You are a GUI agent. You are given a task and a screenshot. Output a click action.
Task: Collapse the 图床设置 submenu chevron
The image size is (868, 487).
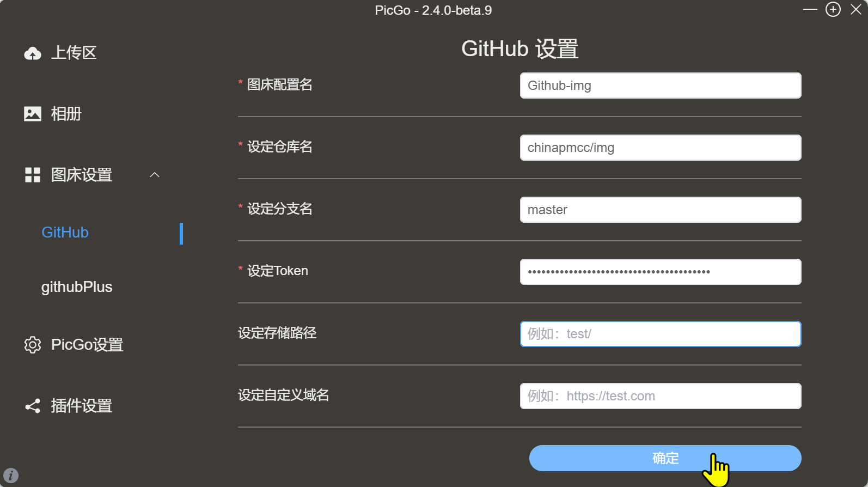pos(155,175)
